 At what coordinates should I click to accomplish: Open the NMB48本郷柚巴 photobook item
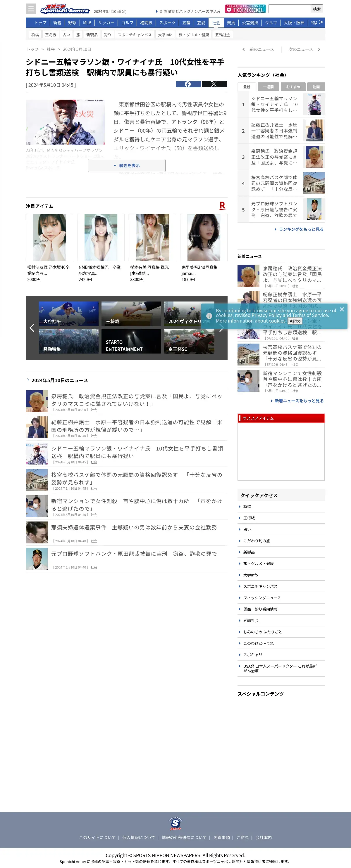point(101,248)
